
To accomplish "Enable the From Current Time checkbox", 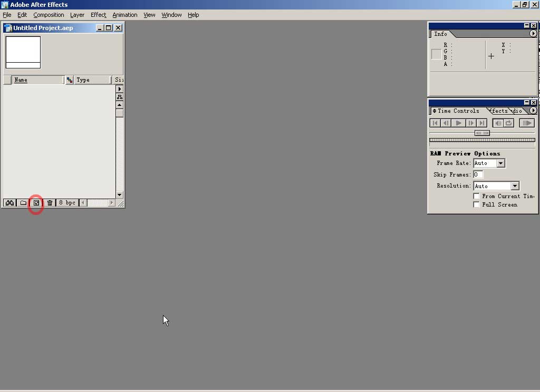I will click(x=477, y=196).
